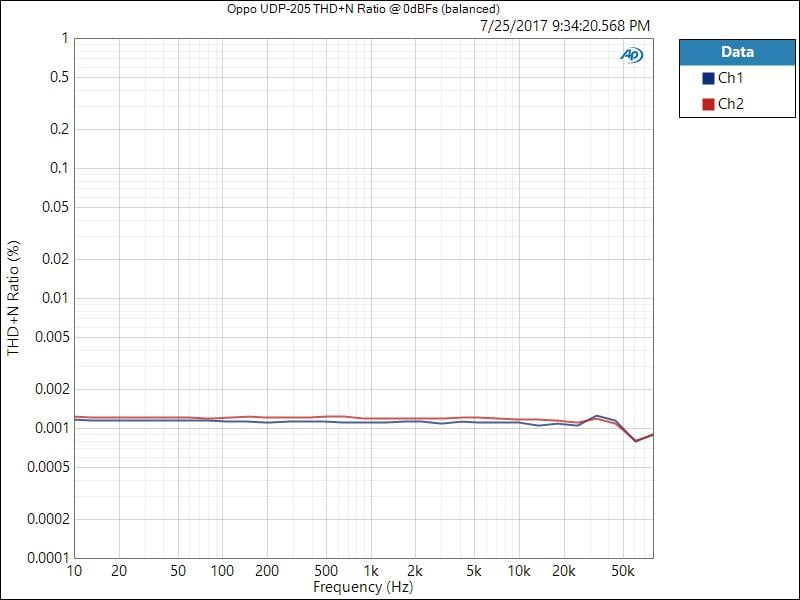Click the 0.5 tick label on vertical axis
Image resolution: width=800 pixels, height=600 pixels.
[x=59, y=77]
